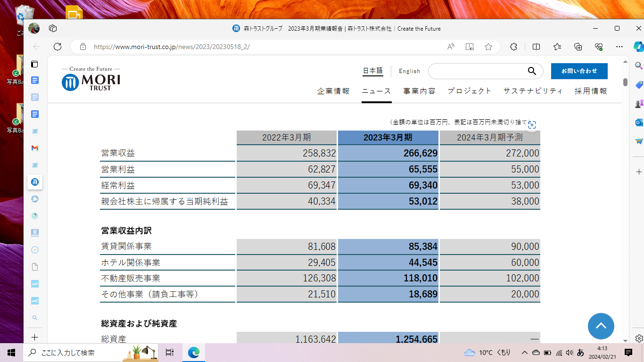The height and width of the screenshot is (362, 644).
Task: Switch to the compass icon vertical tab
Action: (34, 250)
